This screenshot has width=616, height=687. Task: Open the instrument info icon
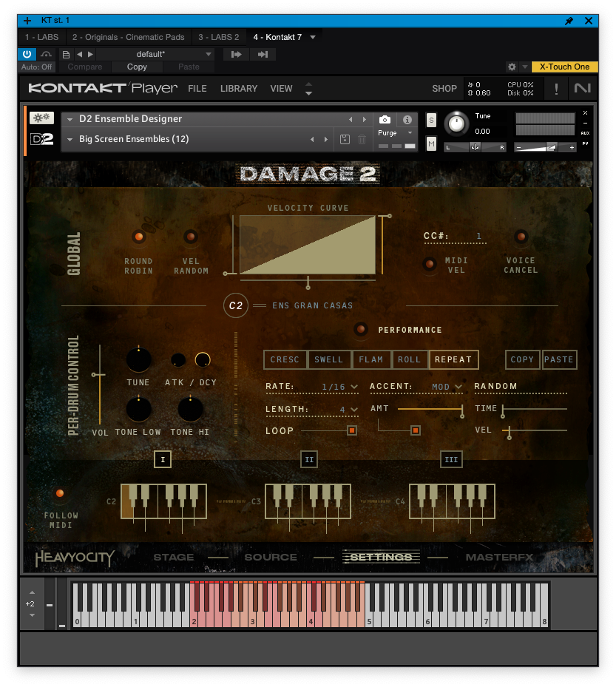pos(407,119)
